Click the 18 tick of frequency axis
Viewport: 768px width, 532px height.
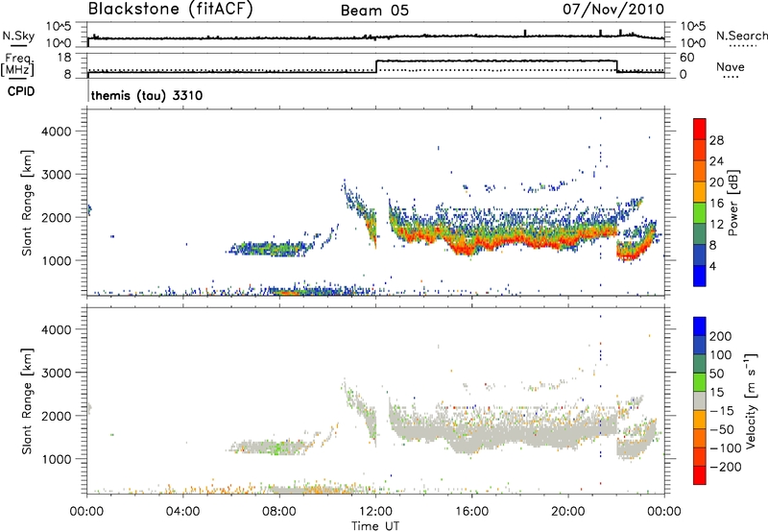pyautogui.click(x=64, y=58)
